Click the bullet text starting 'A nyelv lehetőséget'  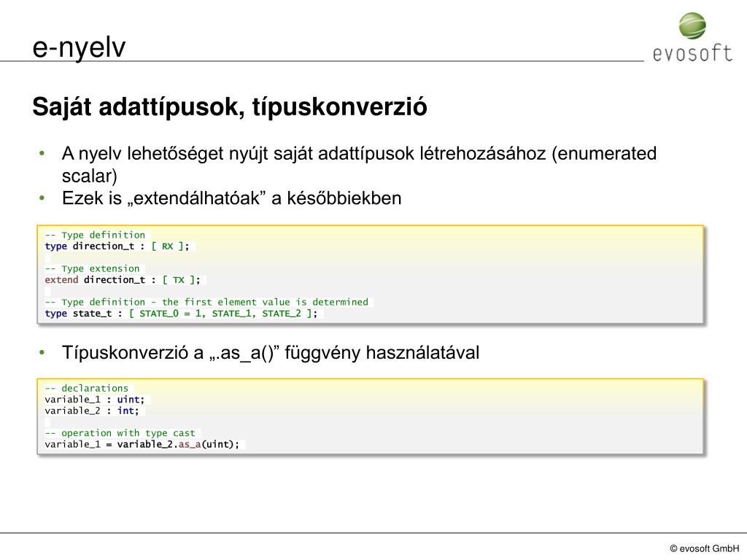(x=359, y=164)
